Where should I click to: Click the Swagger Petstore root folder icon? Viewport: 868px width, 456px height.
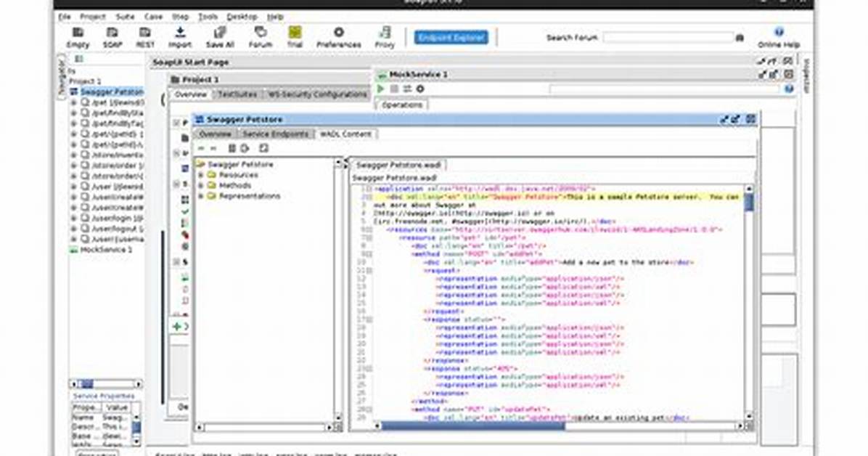click(202, 165)
